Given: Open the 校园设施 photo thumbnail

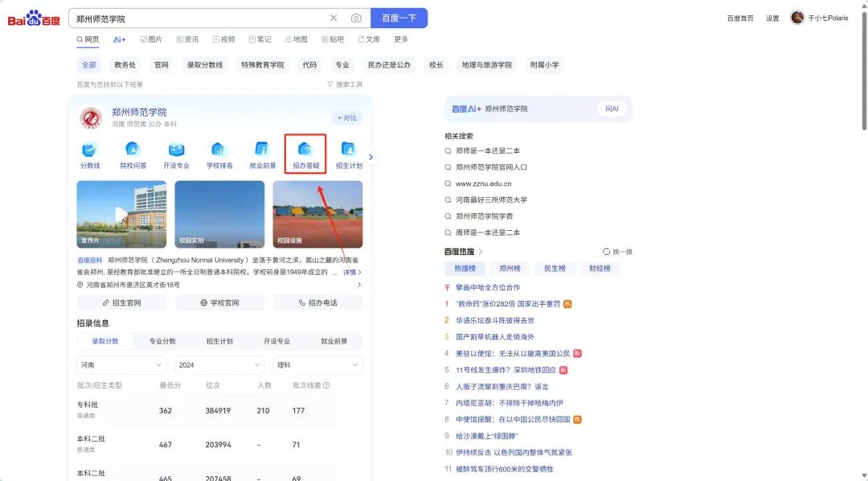Looking at the screenshot, I should pyautogui.click(x=317, y=214).
